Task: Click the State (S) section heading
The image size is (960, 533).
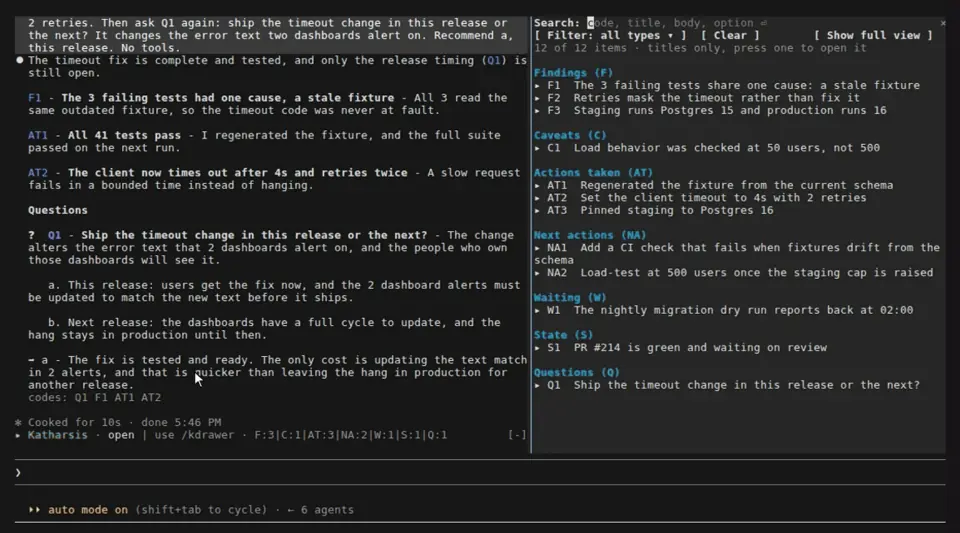Action: [x=563, y=335]
